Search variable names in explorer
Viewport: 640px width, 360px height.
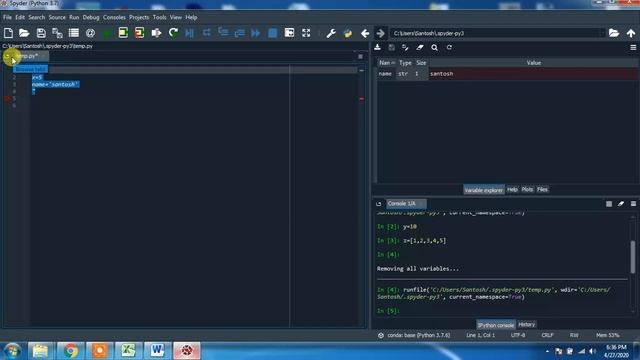coord(435,47)
